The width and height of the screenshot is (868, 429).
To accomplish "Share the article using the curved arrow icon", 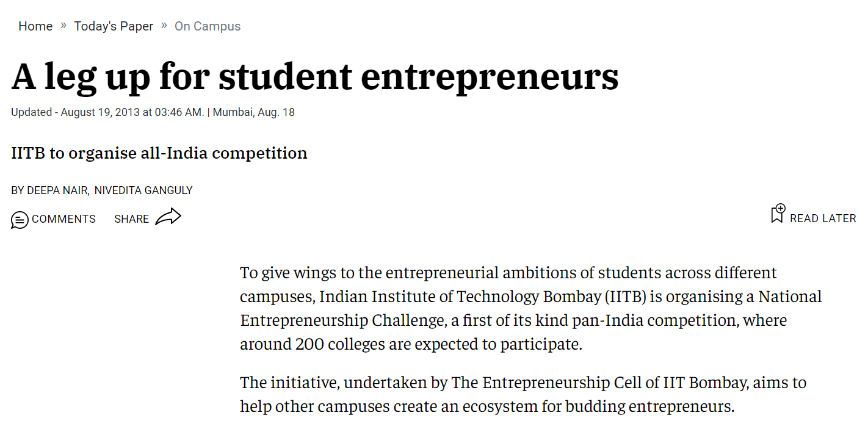I will click(x=170, y=217).
